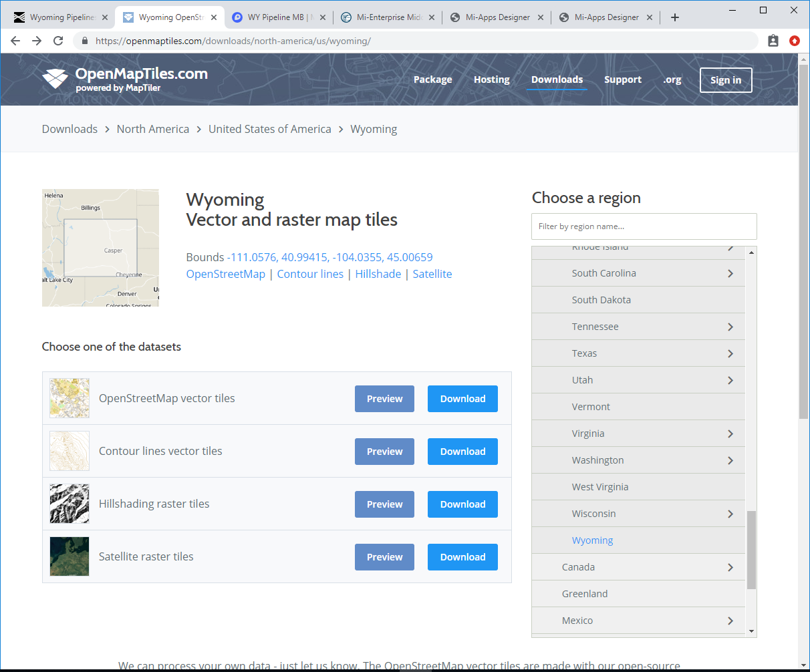Expand the Mexico region chevron
Viewport: 810px width, 672px height.
click(x=730, y=621)
